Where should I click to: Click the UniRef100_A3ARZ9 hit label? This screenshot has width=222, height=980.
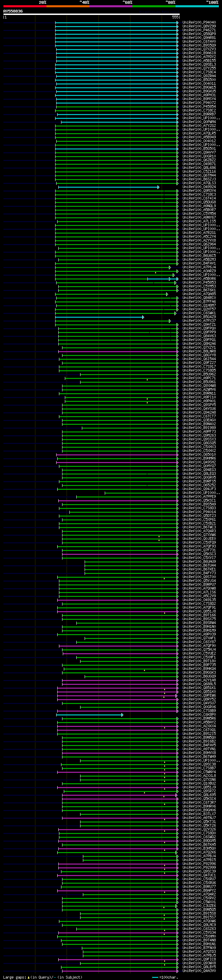(x=199, y=271)
